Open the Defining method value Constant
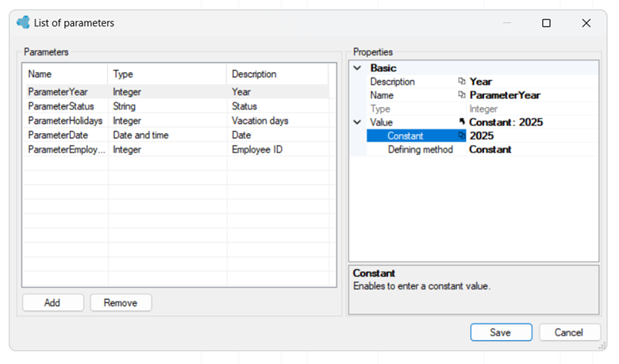This screenshot has height=364, width=619. [x=532, y=149]
